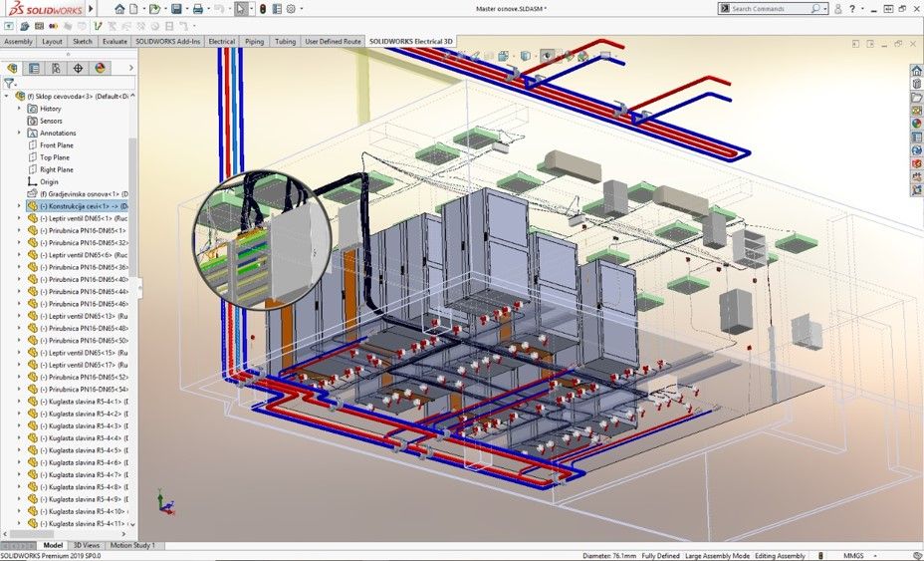The image size is (924, 561).
Task: Expand the Annotations tree node
Action: pos(19,133)
